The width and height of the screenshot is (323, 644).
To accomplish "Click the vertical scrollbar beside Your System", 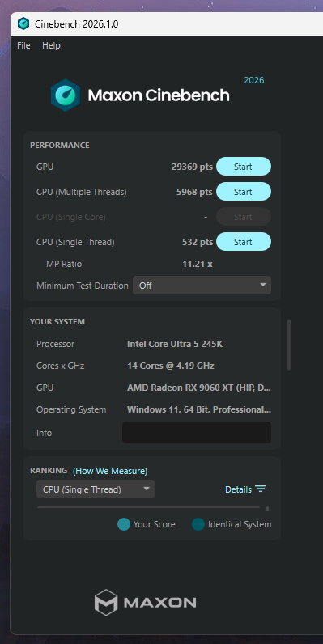I will point(289,345).
